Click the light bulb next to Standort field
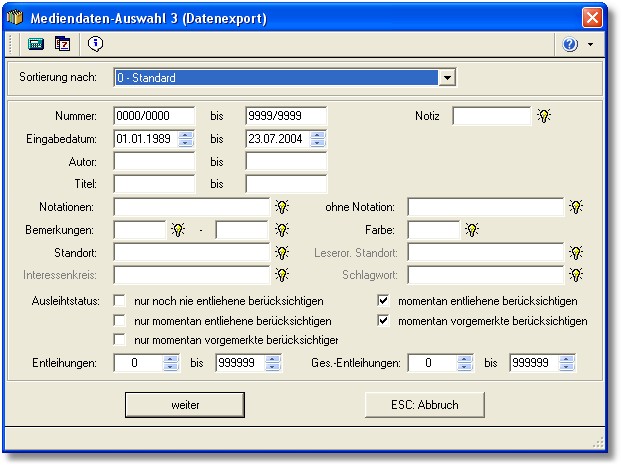622x467 pixels. tap(283, 252)
